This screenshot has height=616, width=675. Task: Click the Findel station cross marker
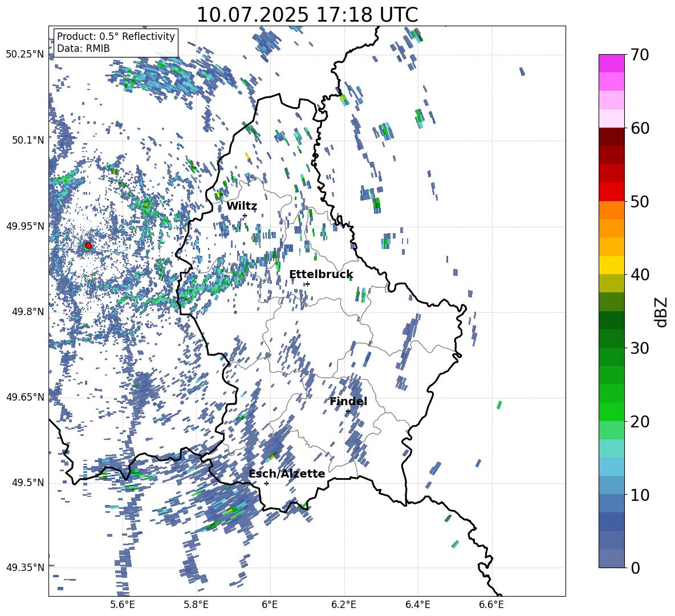[x=348, y=411]
